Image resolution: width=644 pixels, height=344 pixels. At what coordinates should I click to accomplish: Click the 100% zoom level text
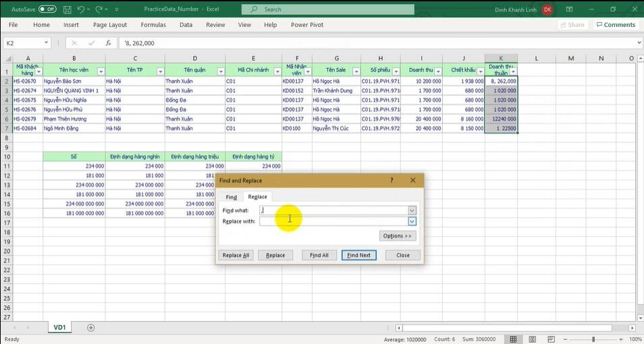tap(635, 339)
